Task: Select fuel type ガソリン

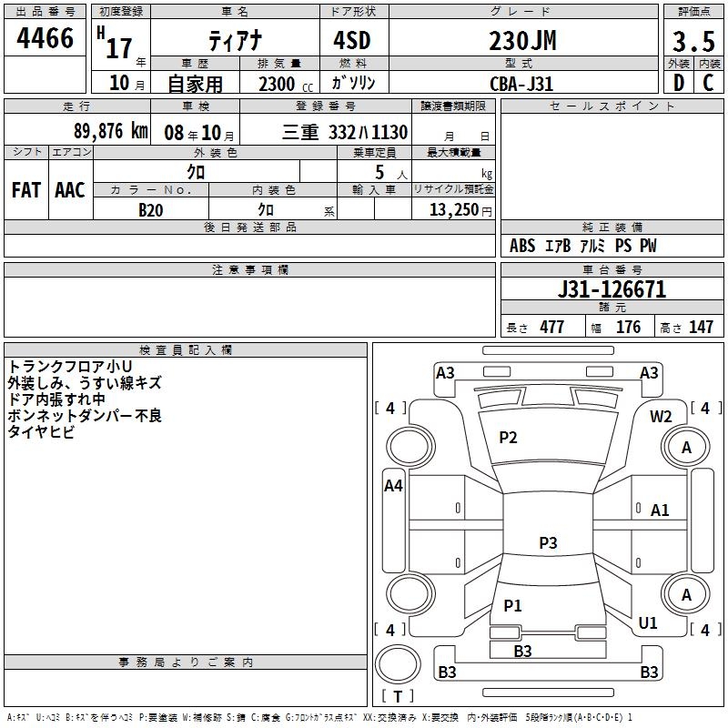Action: click(353, 83)
